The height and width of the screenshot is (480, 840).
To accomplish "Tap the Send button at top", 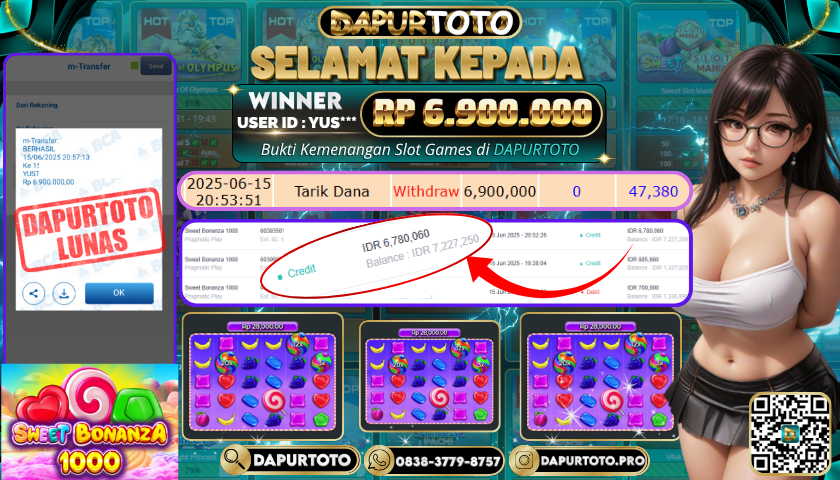I will (156, 66).
